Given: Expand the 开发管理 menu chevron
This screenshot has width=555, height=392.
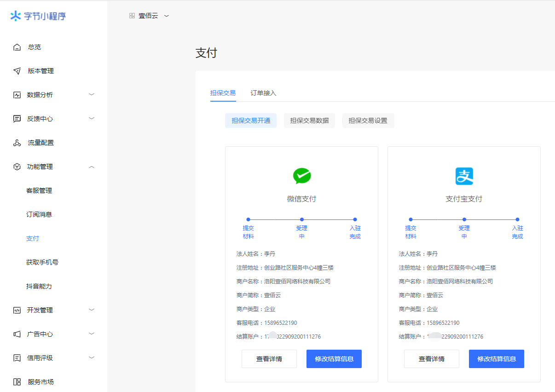Looking at the screenshot, I should tap(92, 310).
